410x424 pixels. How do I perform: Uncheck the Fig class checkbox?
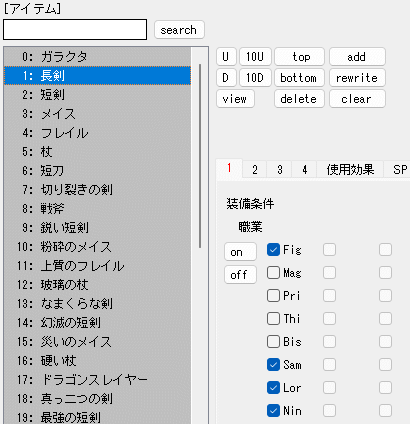pyautogui.click(x=273, y=250)
